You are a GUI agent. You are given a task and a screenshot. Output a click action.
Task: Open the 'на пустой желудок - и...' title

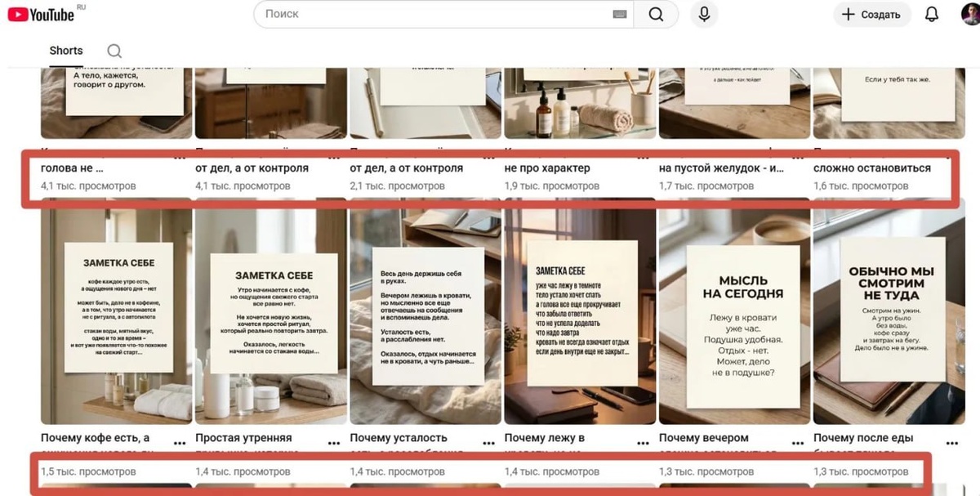721,168
